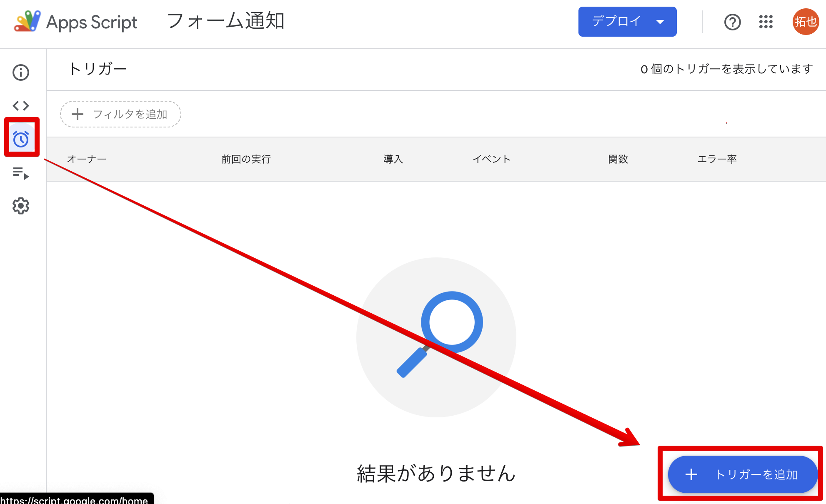
Task: Open the project settings gear icon
Action: [x=21, y=205]
